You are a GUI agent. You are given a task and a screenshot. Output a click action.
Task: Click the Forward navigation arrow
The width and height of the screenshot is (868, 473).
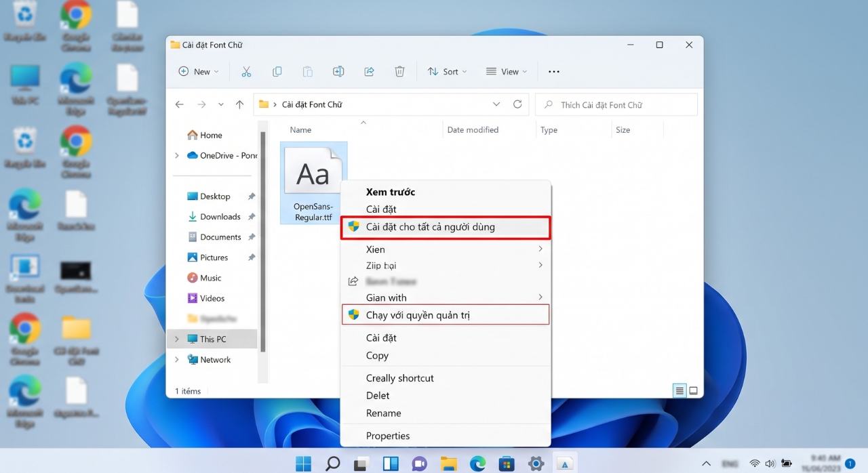point(201,104)
